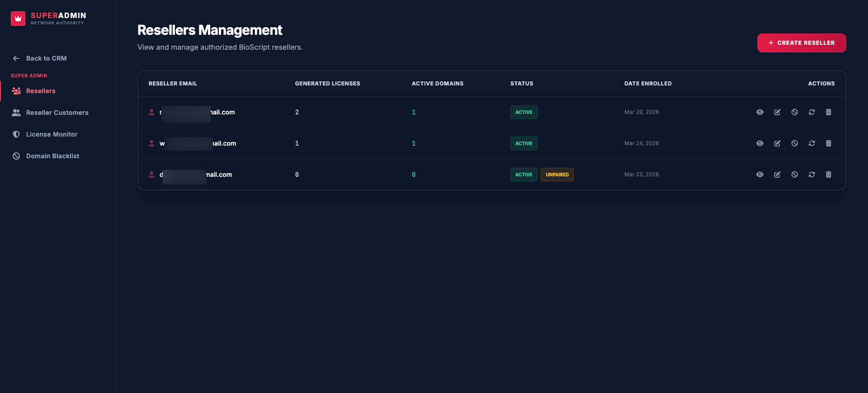Click the Domain Blacklist ban icon
The width and height of the screenshot is (868, 393).
[x=16, y=156]
